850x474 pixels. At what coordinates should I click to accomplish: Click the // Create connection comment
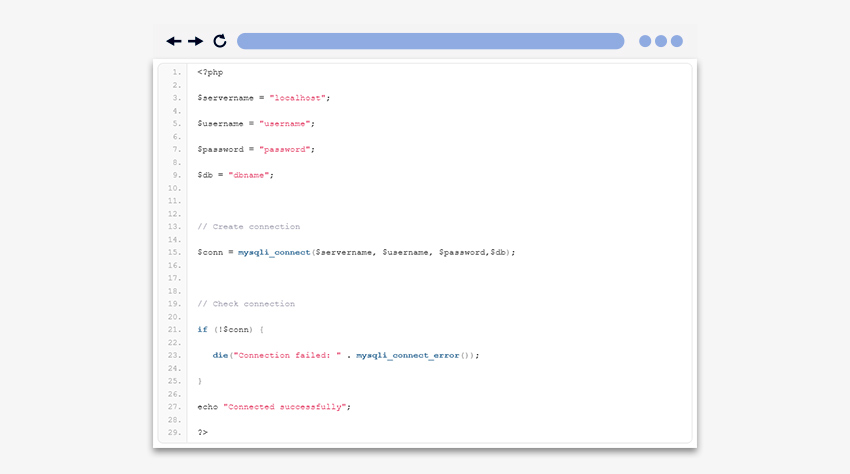click(x=249, y=227)
